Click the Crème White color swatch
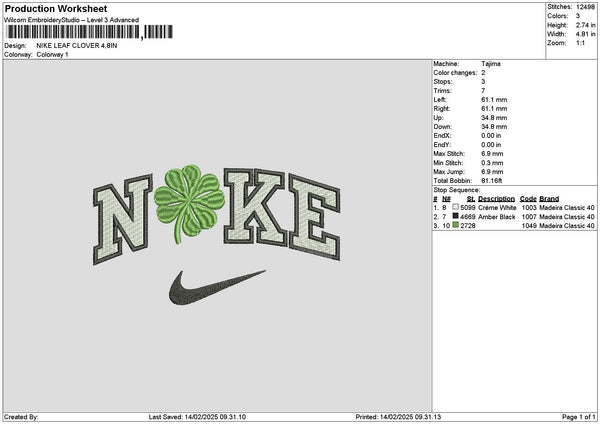The width and height of the screenshot is (600, 424). click(x=455, y=207)
